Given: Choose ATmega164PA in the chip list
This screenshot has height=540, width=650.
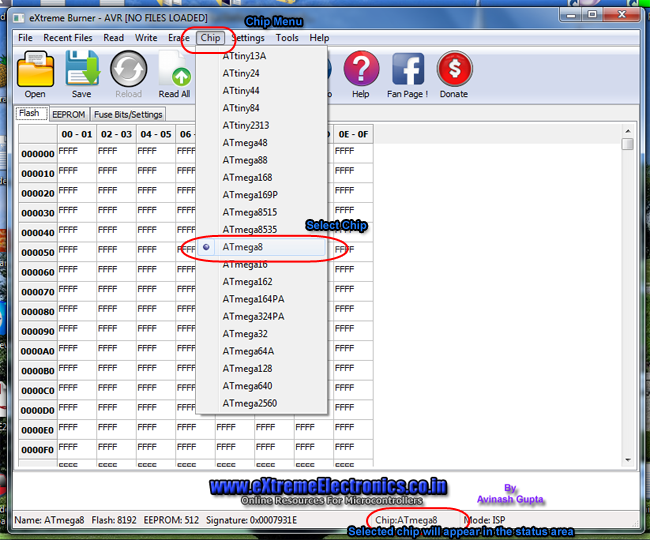Looking at the screenshot, I should [261, 299].
